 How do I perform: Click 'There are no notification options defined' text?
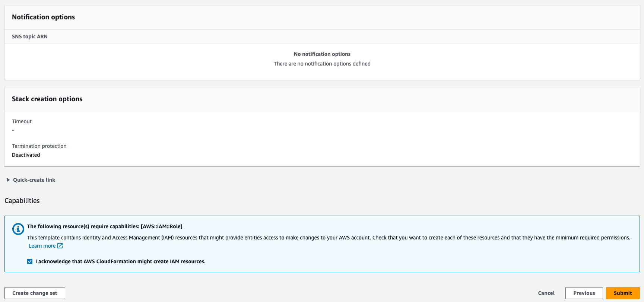[322, 64]
